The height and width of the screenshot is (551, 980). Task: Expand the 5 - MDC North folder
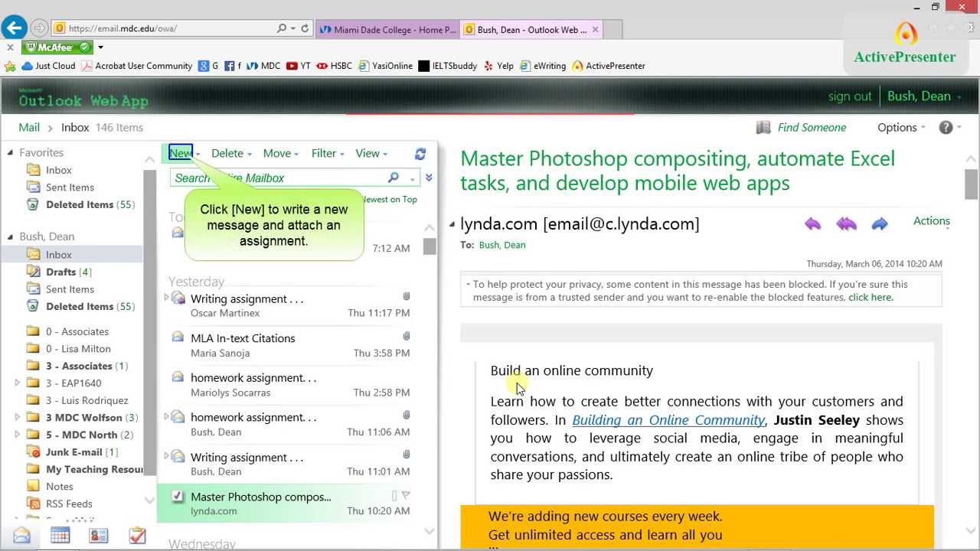tap(18, 435)
